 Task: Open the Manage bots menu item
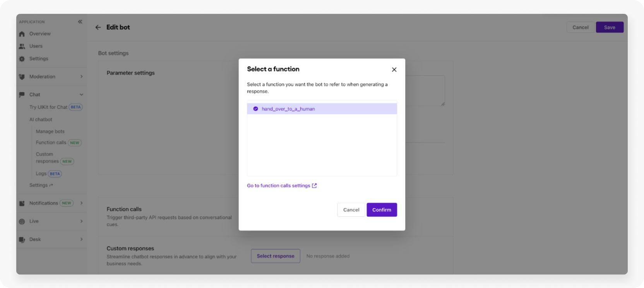50,131
